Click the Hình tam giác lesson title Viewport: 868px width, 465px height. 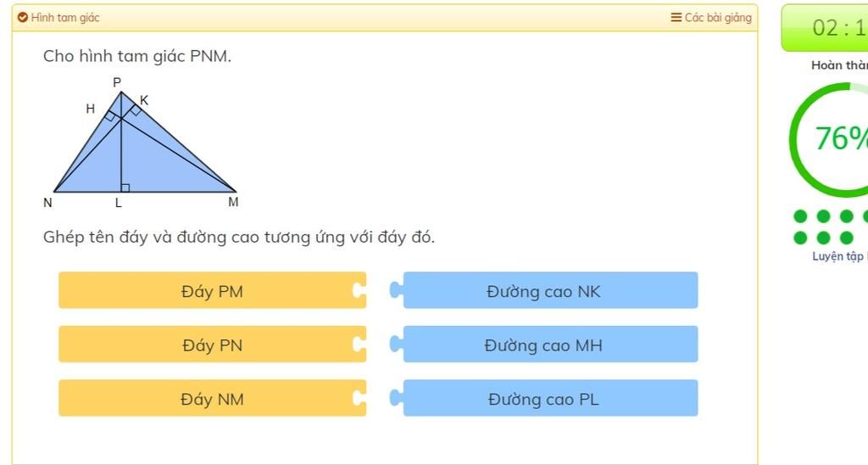65,17
